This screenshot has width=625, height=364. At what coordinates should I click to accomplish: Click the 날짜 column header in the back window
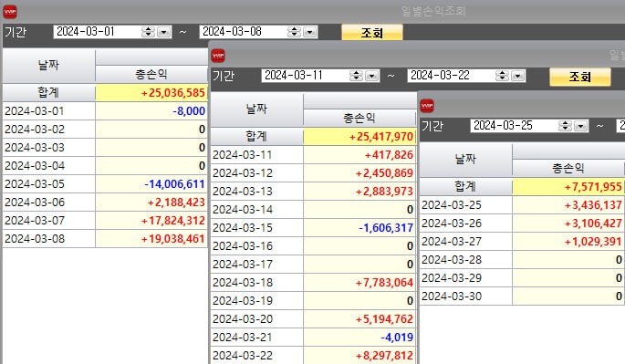pyautogui.click(x=48, y=66)
